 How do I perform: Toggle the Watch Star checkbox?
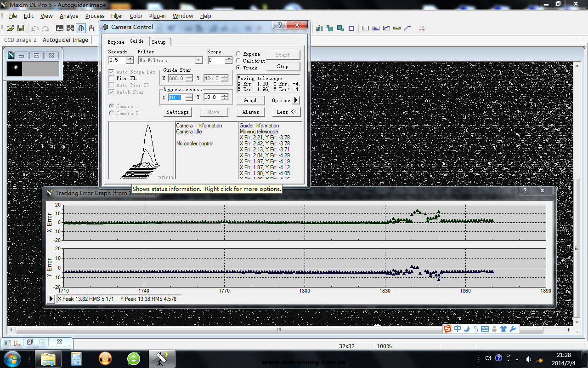click(111, 92)
